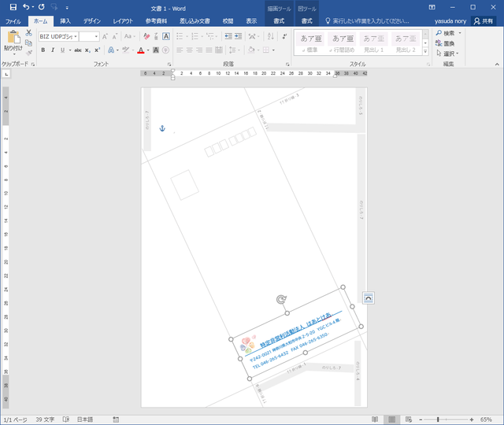Switch to the レイアウト (Layout) tab
Image resolution: width=504 pixels, height=425 pixels.
click(123, 21)
